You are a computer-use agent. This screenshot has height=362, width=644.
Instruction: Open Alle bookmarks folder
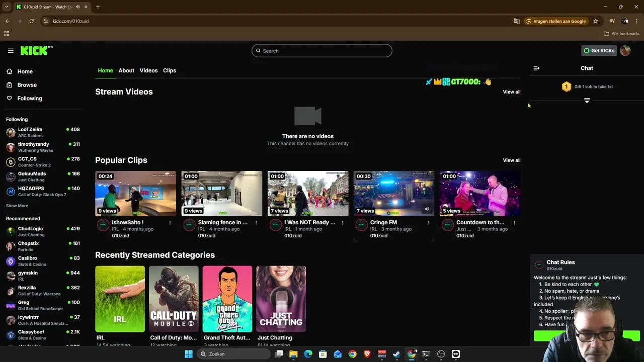[621, 34]
